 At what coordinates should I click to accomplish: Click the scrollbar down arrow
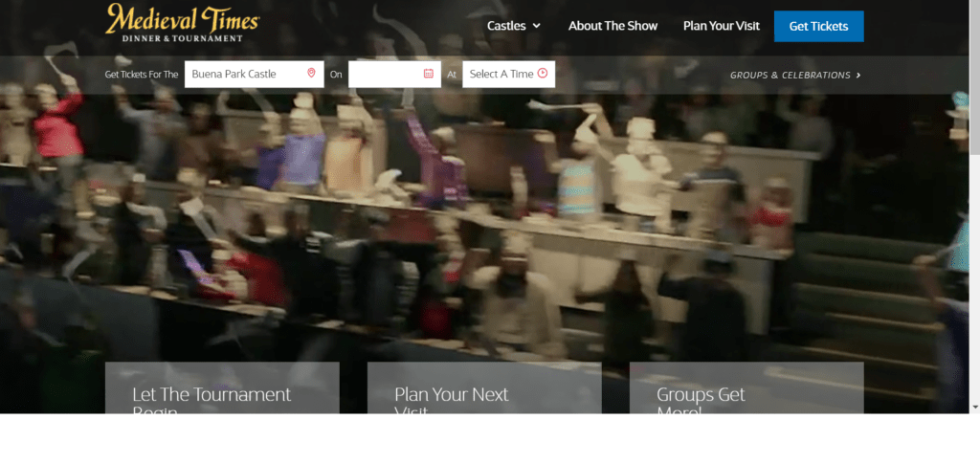(x=974, y=408)
